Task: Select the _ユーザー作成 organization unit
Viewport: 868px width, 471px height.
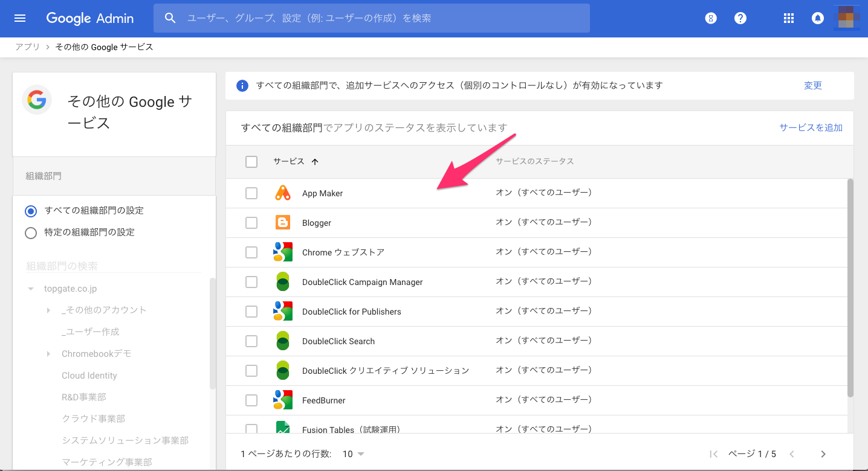Action: pos(91,332)
